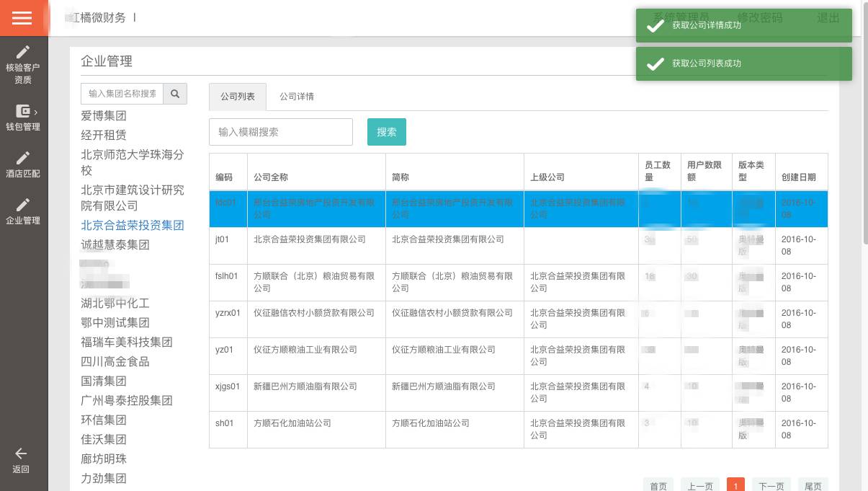Go to 下一页 in pagination
This screenshot has width=868, height=491.
pos(771,486)
